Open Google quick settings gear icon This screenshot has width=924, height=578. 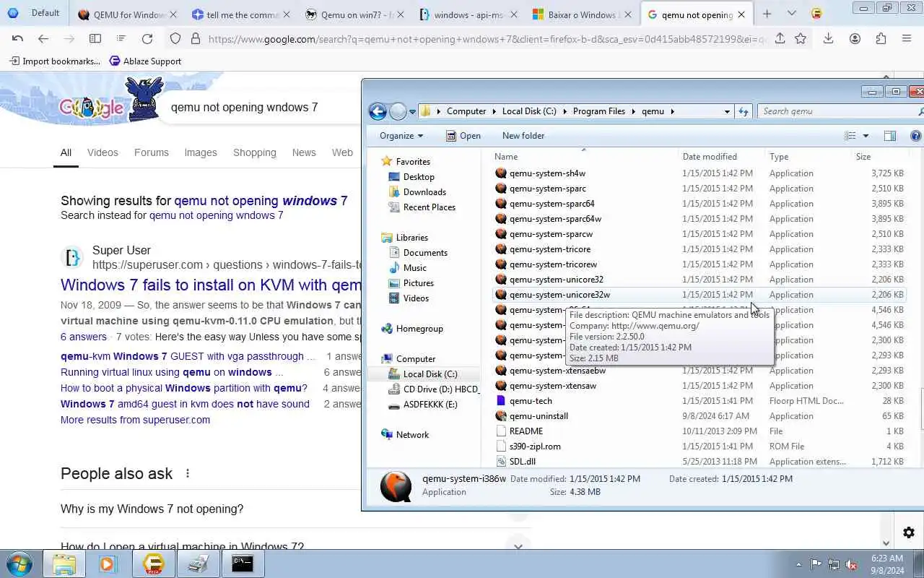(909, 533)
